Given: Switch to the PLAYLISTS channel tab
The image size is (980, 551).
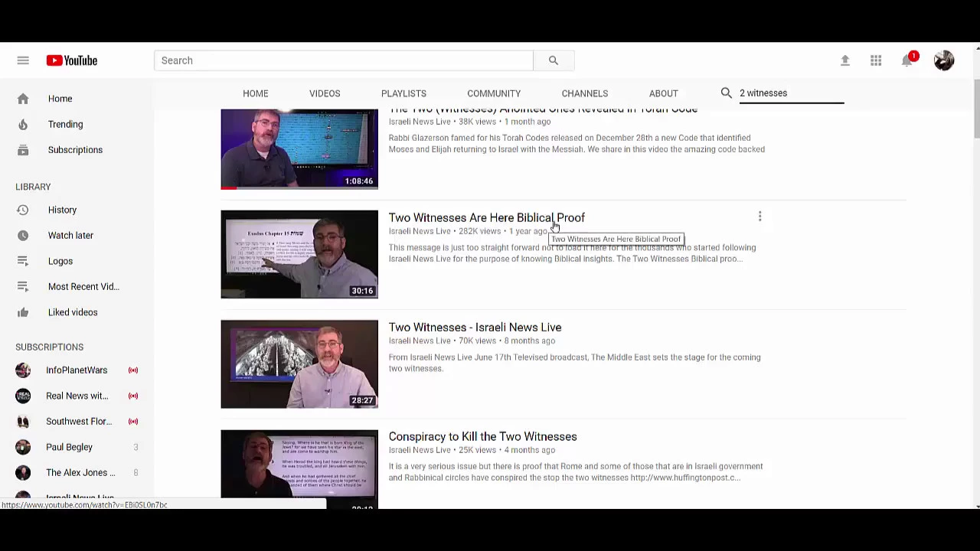Looking at the screenshot, I should click(403, 93).
